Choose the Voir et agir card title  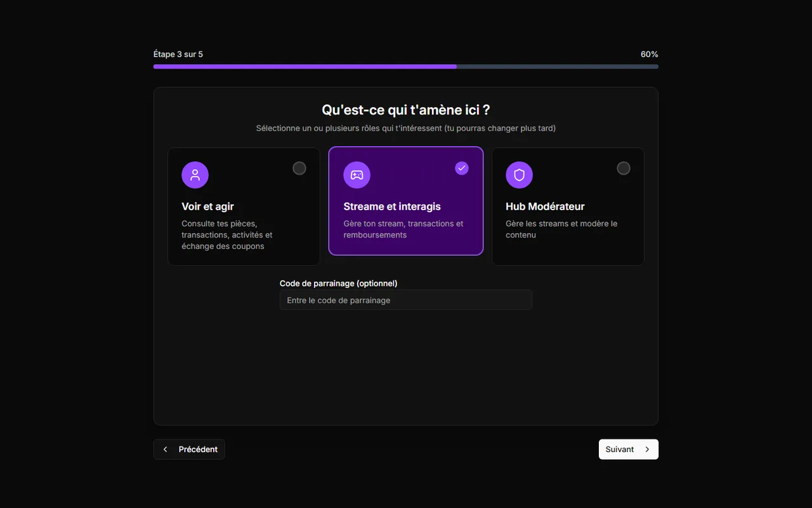[x=207, y=206]
